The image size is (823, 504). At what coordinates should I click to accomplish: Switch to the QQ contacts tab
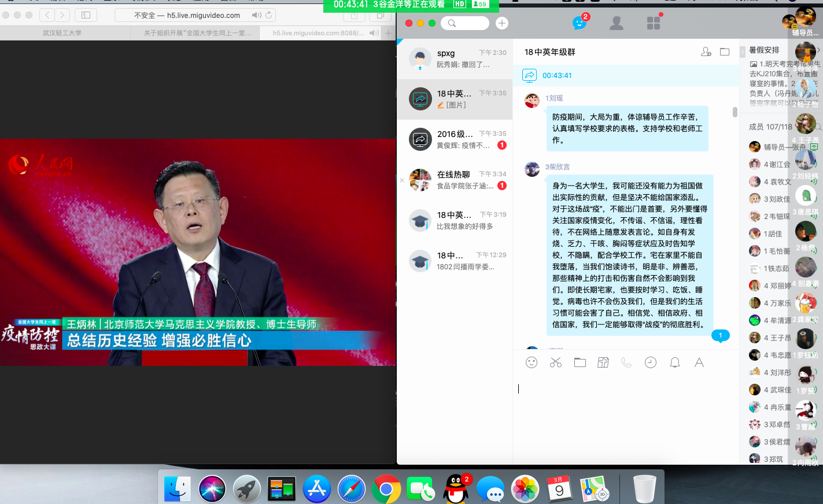click(x=617, y=23)
